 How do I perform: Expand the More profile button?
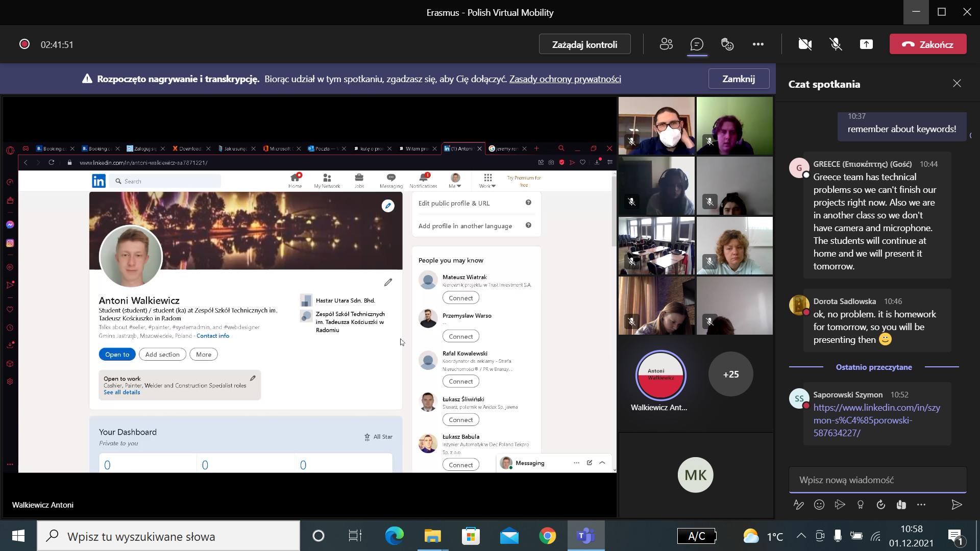pyautogui.click(x=204, y=355)
